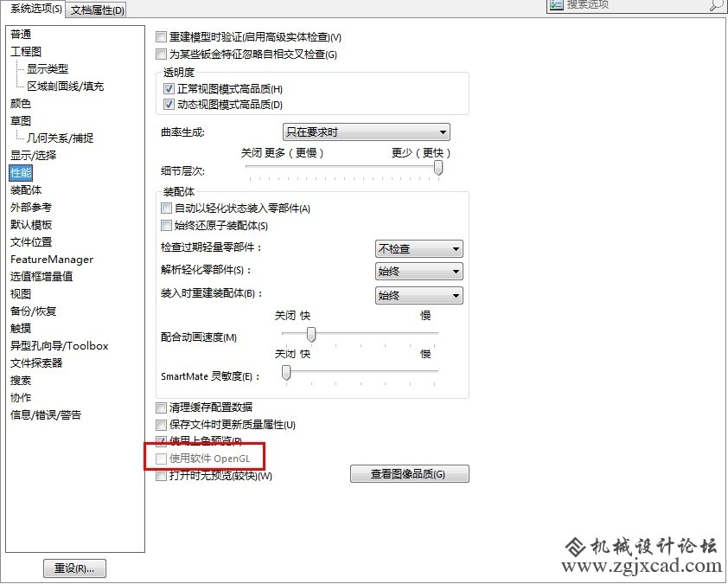The width and height of the screenshot is (728, 584).
Task: Select 视图 in the options tree
Action: pos(21,294)
